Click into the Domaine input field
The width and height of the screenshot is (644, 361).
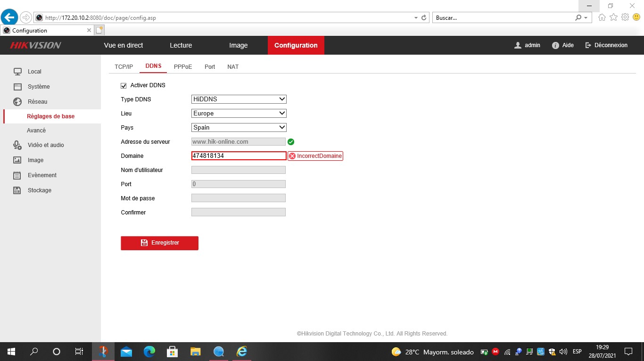coord(239,156)
